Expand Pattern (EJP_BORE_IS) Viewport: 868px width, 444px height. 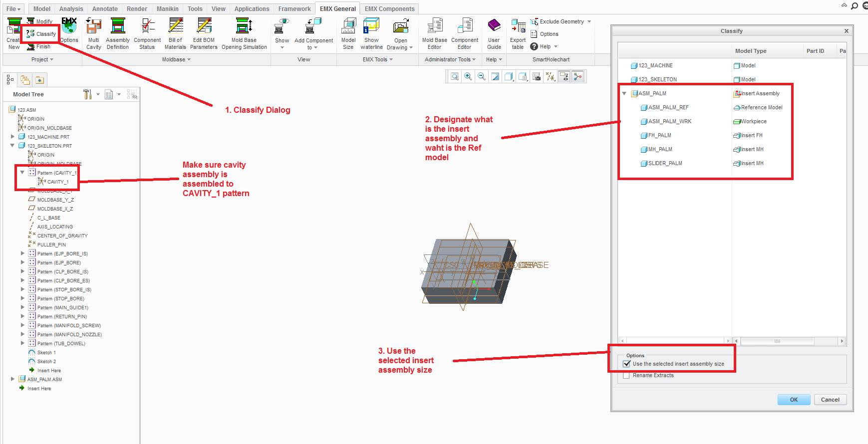point(22,253)
